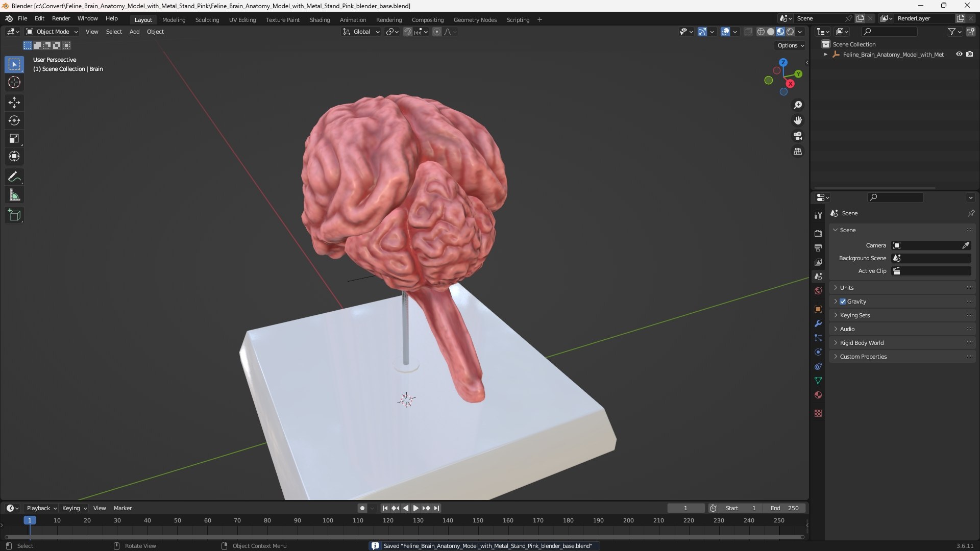Select the Cursor tool in toolbar

point(14,82)
